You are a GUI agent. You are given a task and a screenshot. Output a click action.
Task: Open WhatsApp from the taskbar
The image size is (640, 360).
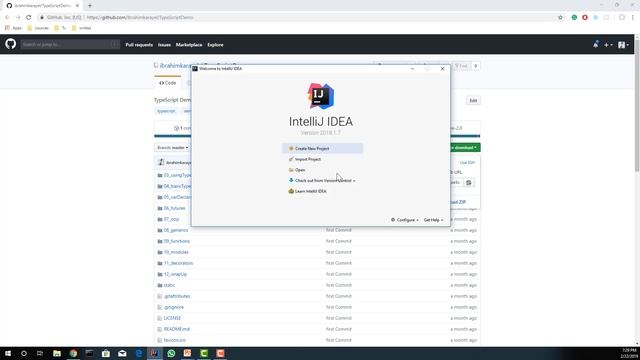click(171, 353)
